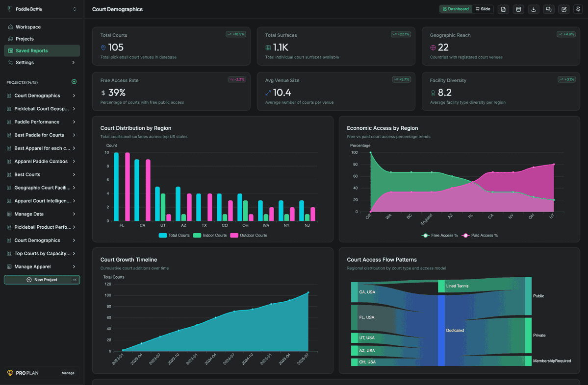The width and height of the screenshot is (588, 385).
Task: Click the dollar icon beside 39%
Action: pyautogui.click(x=103, y=93)
